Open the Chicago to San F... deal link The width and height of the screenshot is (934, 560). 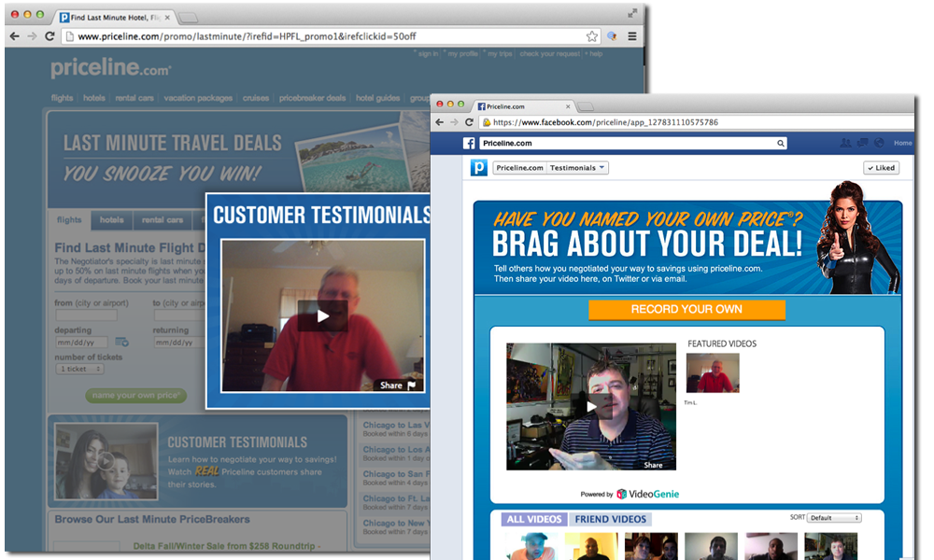tap(396, 474)
